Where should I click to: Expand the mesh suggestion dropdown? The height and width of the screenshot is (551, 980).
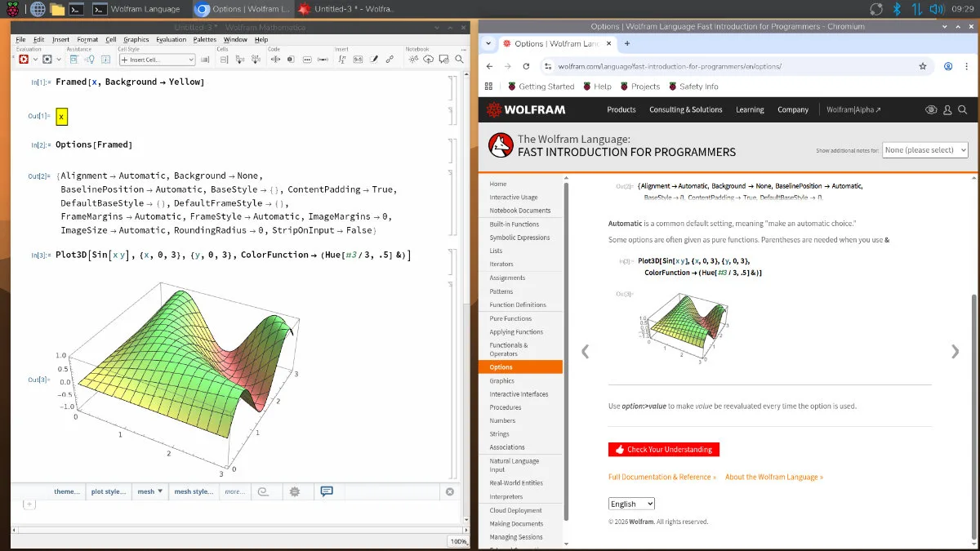pos(149,491)
